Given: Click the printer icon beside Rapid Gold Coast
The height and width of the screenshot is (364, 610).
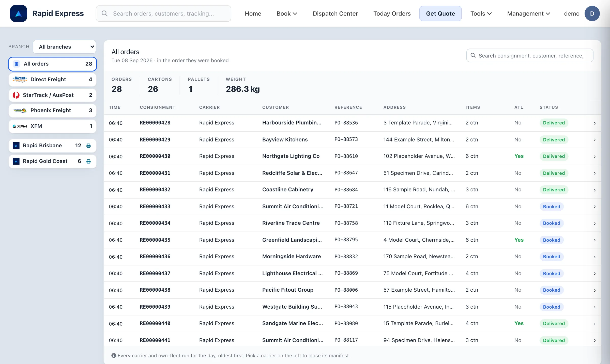Looking at the screenshot, I should pos(88,161).
